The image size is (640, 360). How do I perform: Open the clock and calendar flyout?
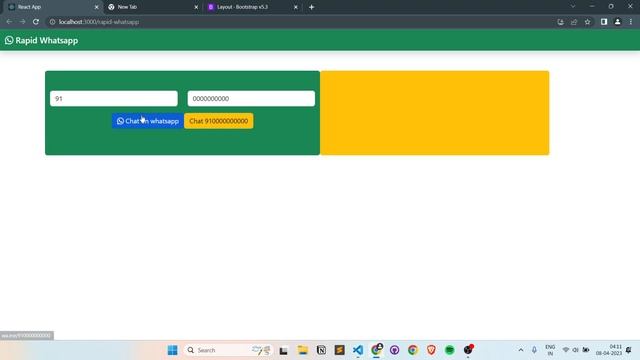point(609,350)
